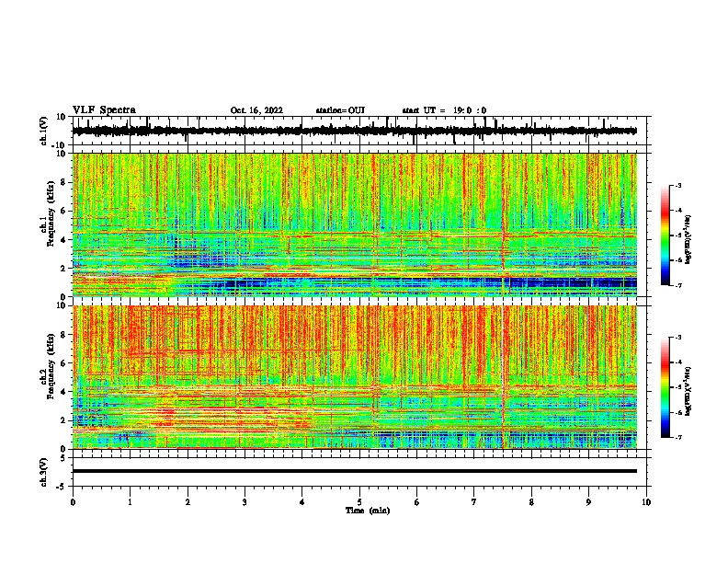Select the date text 'Oct. 16, 2022'
Viewport: 728px width, 563px height.
point(256,110)
